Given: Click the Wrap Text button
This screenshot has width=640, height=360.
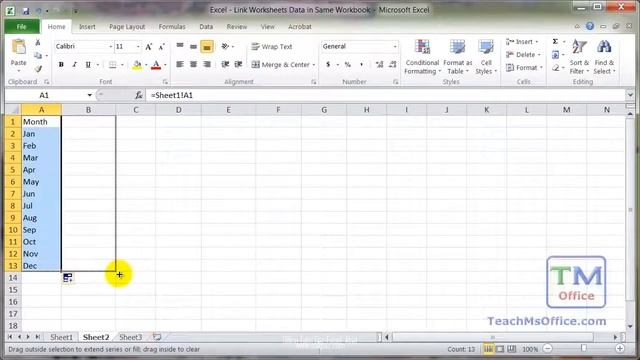Looking at the screenshot, I should (272, 47).
